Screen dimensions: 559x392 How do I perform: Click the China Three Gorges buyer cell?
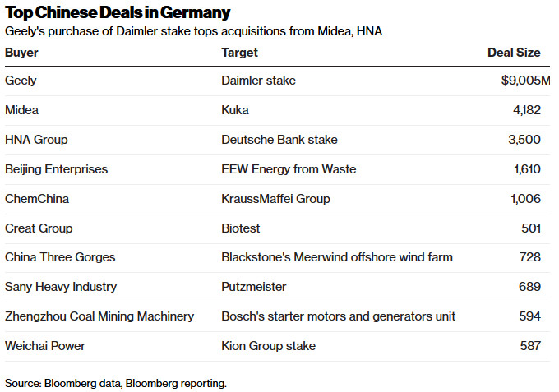60,257
